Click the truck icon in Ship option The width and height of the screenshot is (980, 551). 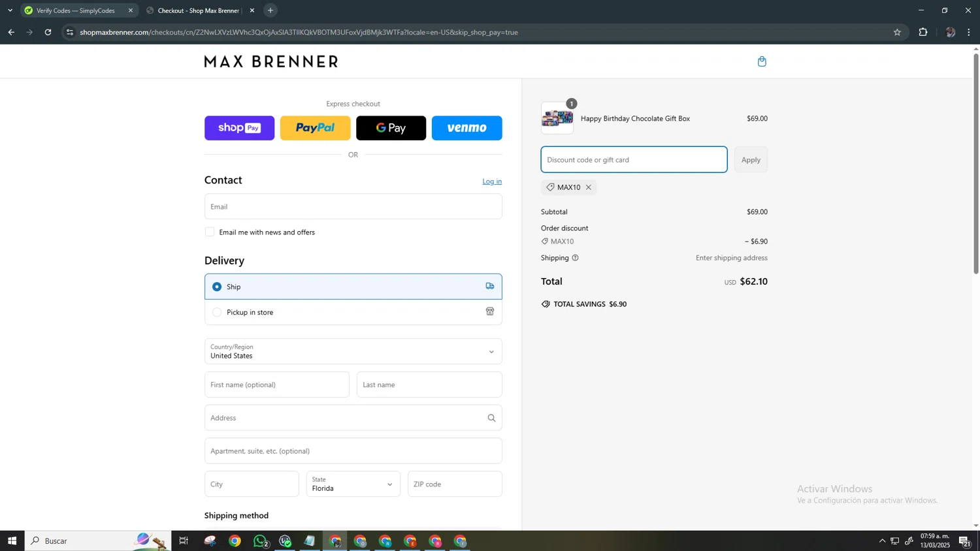[x=490, y=286]
